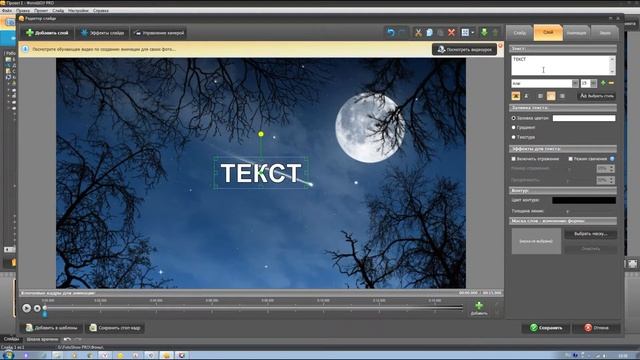Click the layer alignment grid icon
The height and width of the screenshot is (360, 640).
(x=465, y=33)
